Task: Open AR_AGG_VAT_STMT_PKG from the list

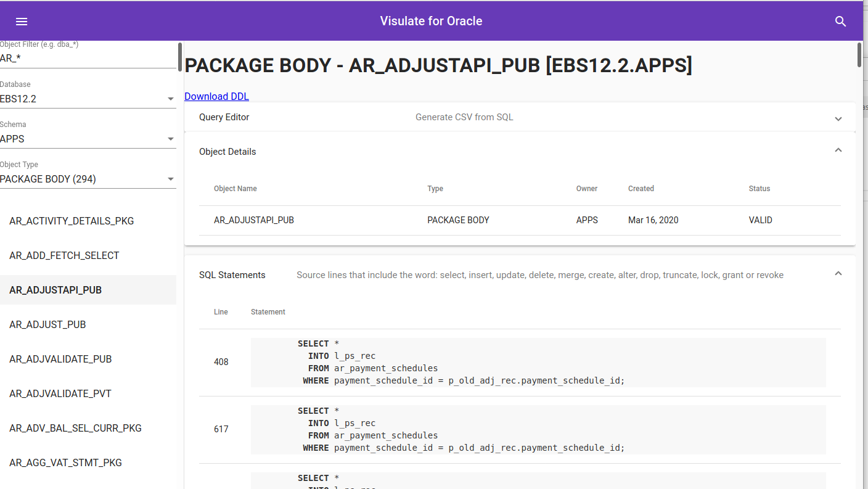Action: pos(88,462)
